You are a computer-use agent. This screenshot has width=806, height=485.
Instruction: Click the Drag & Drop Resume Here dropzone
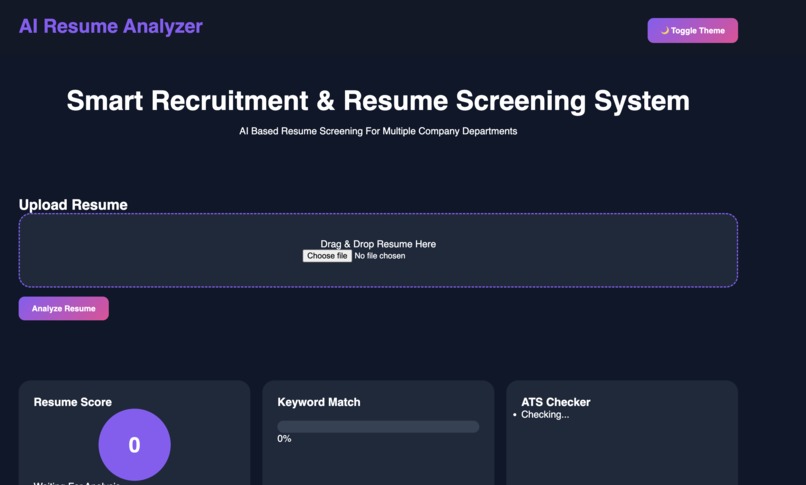tap(378, 250)
